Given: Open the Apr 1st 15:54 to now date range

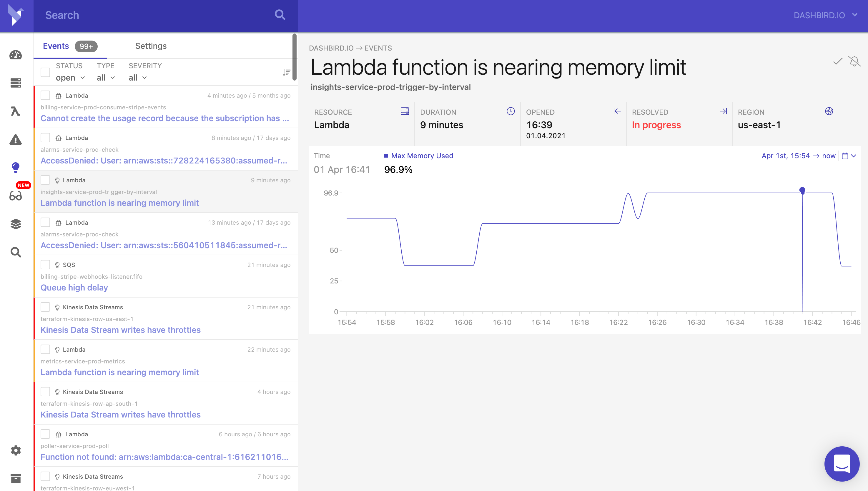Looking at the screenshot, I should [798, 156].
